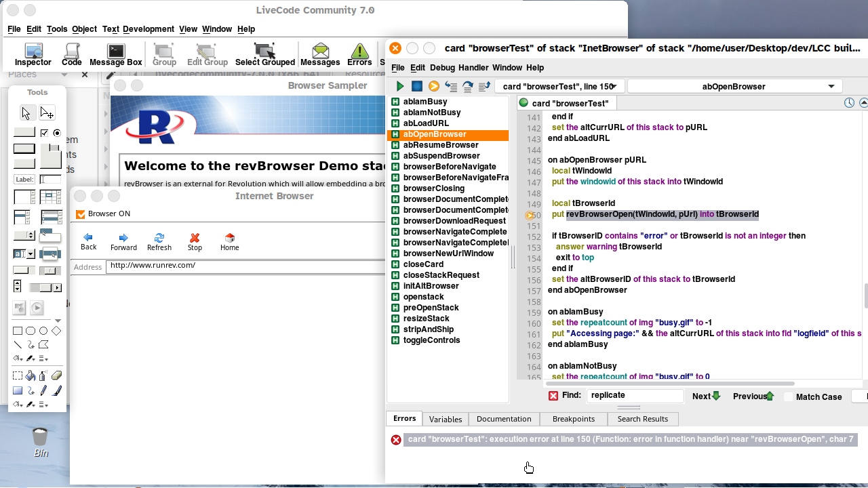The image size is (868, 488).
Task: Enable the Match Case checkbox
Action: point(789,396)
